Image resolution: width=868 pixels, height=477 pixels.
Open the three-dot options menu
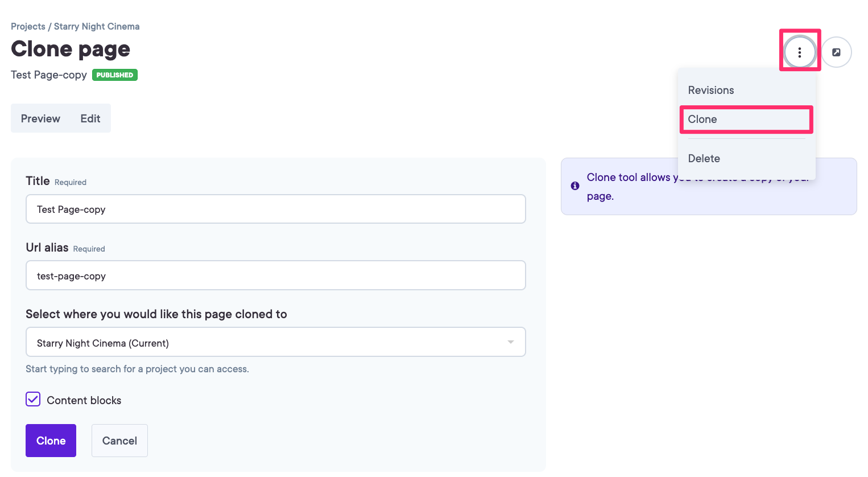point(800,51)
